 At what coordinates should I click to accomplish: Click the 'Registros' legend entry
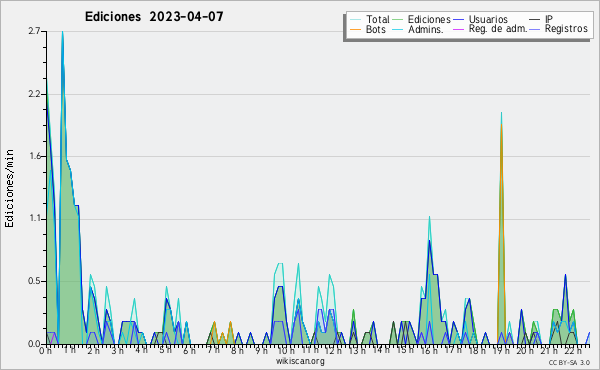point(559,29)
